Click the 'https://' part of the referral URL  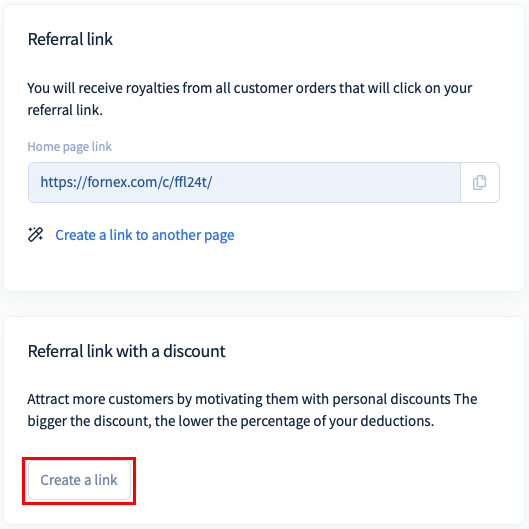[x=63, y=183]
